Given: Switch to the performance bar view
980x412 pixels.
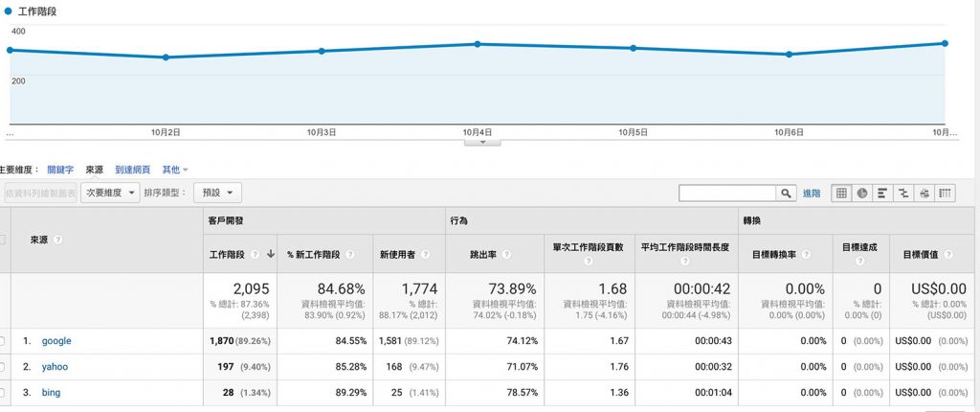Looking at the screenshot, I should (882, 194).
